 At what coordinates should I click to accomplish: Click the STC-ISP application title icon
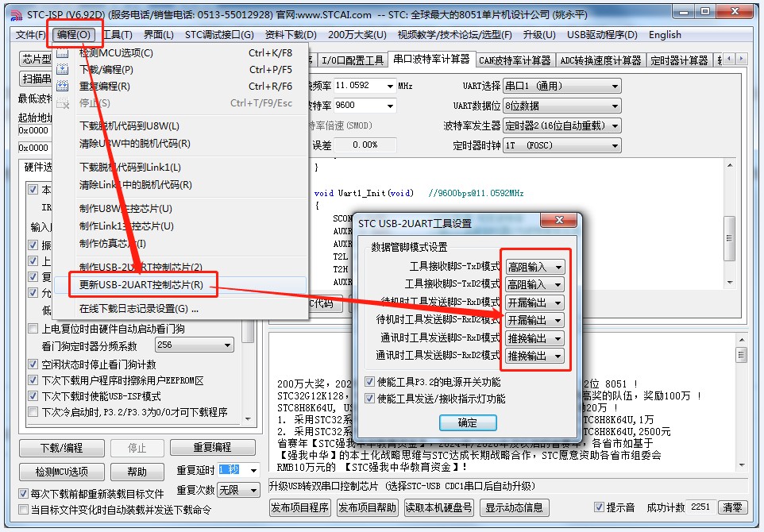[x=16, y=15]
